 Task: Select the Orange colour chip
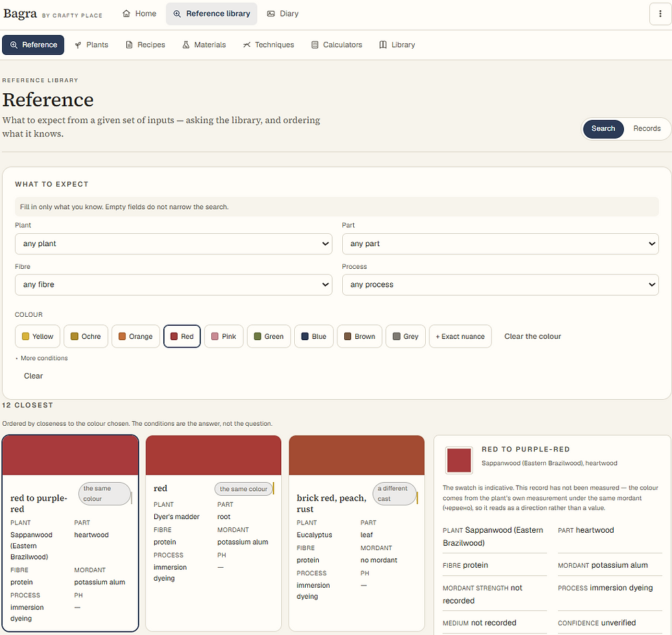point(136,336)
